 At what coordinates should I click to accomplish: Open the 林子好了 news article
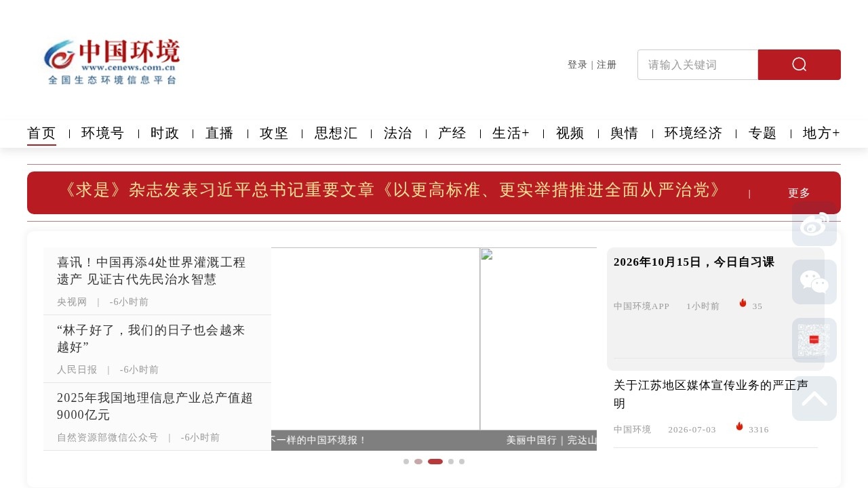(152, 338)
